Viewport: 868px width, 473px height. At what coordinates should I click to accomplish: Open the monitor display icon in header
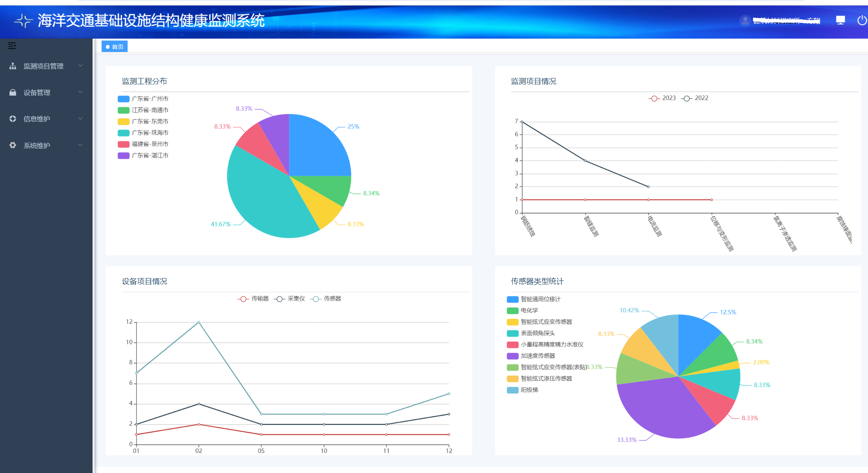[x=840, y=20]
